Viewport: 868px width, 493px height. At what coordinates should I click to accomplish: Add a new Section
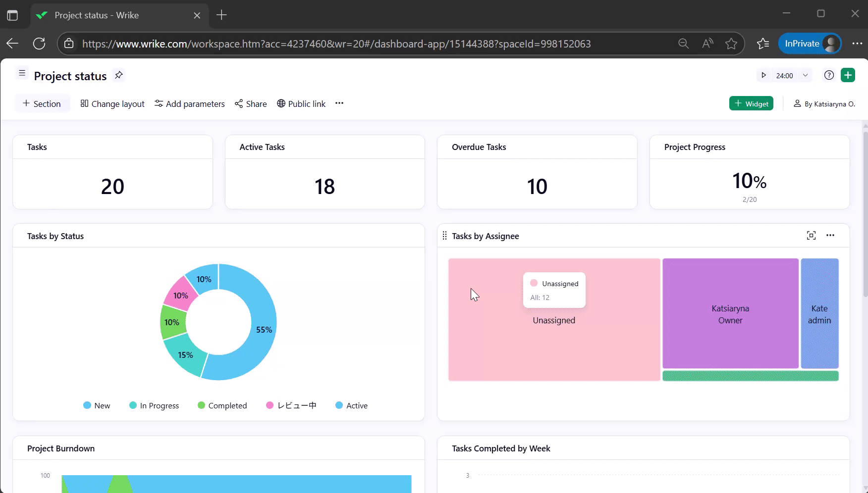click(42, 103)
